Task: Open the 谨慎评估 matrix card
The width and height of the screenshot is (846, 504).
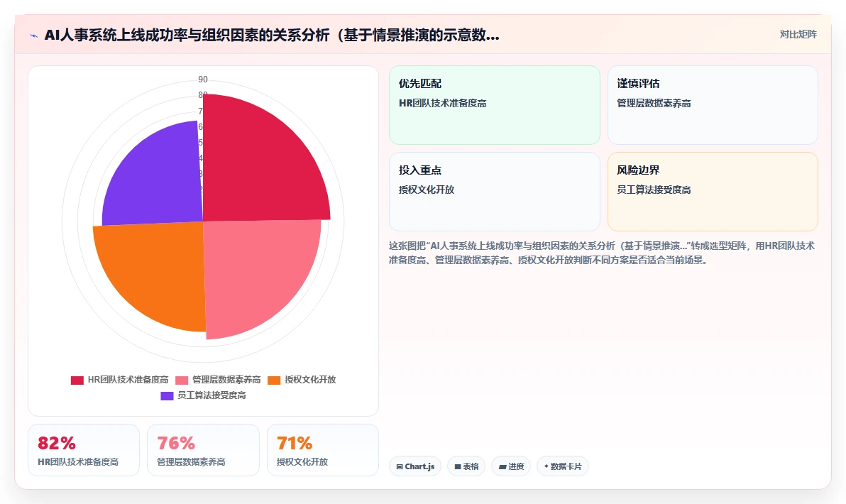Action: coord(713,105)
